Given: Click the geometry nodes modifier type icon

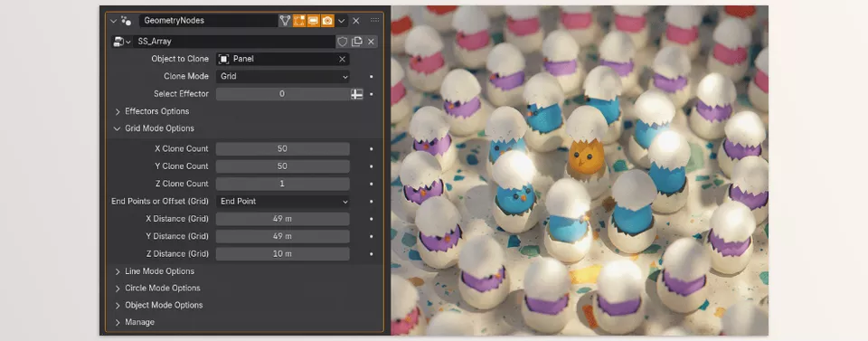Looking at the screenshot, I should pos(127,21).
